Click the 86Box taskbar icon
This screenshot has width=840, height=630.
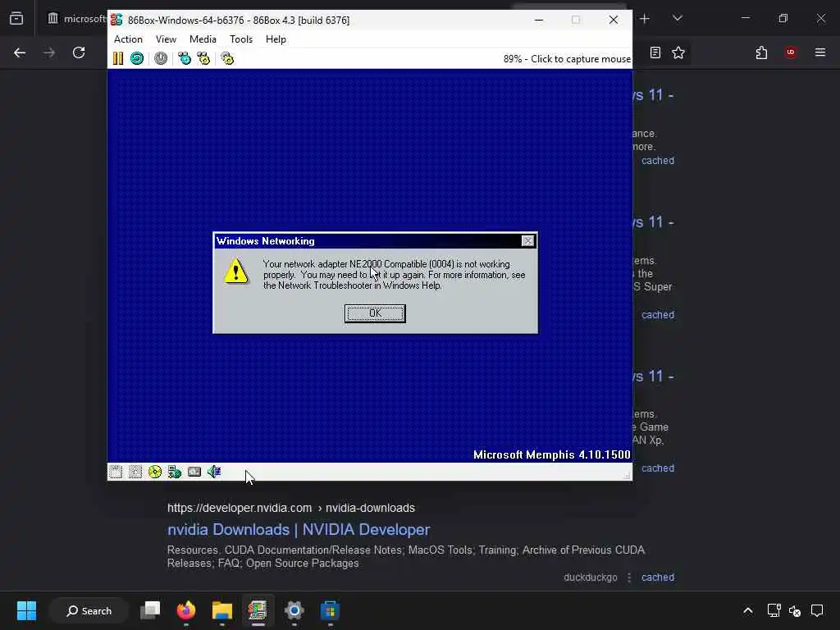(258, 610)
